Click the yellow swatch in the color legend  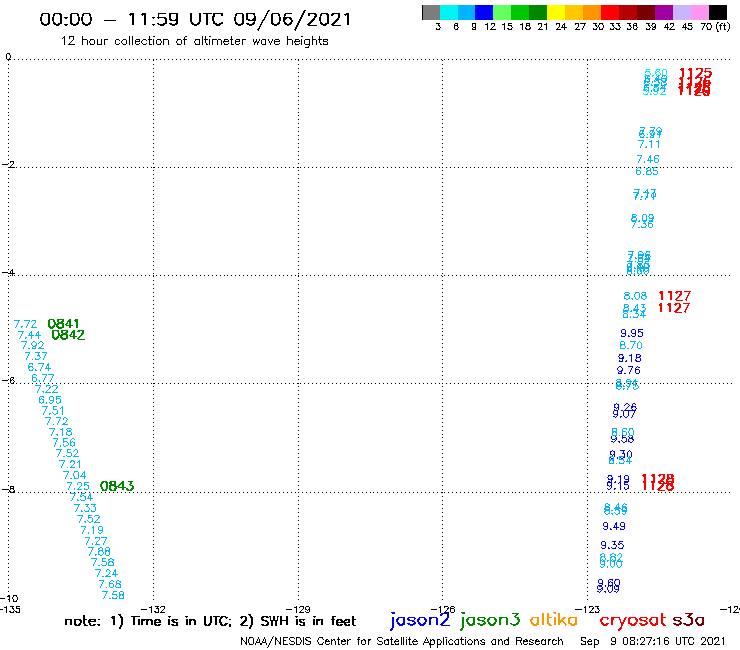pyautogui.click(x=556, y=12)
